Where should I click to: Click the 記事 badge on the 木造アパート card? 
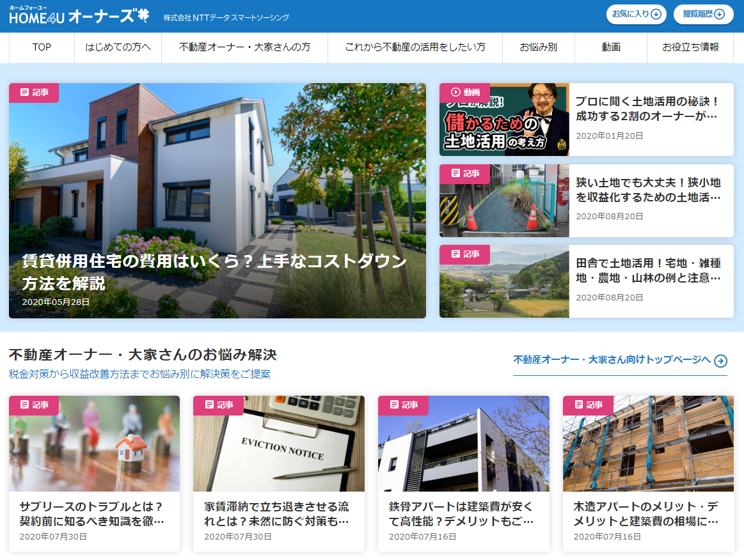point(587,405)
